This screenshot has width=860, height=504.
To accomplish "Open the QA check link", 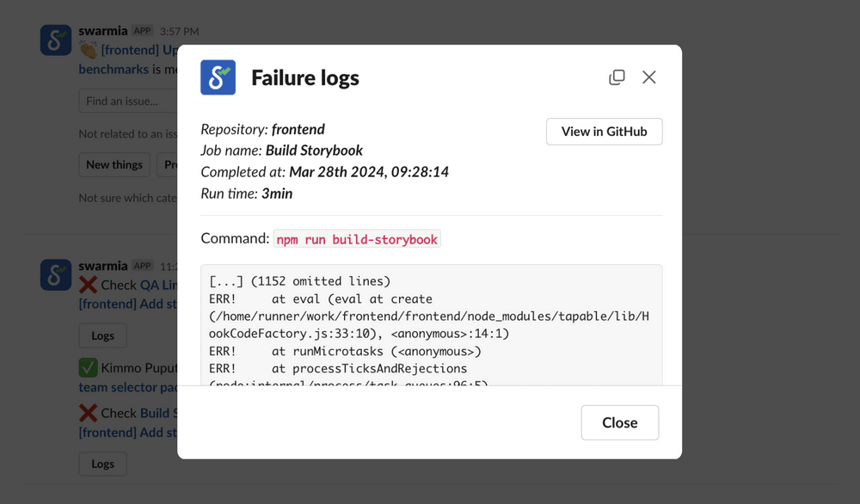I will tap(158, 285).
